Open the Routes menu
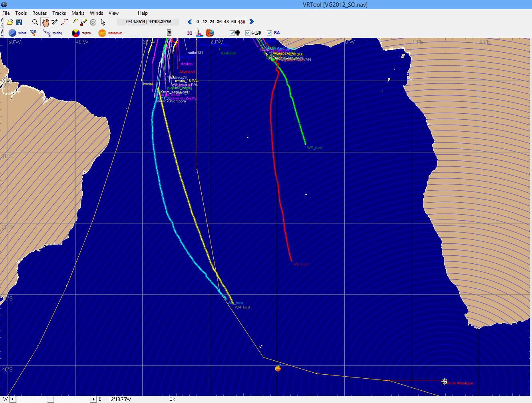The image size is (532, 403). [x=39, y=13]
